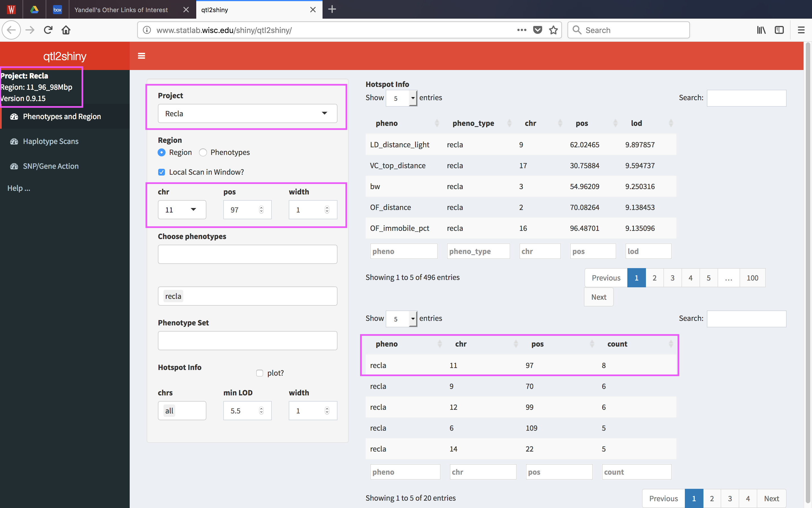Click the recla tag in phenotype field
Screen dimensions: 812x508
click(x=173, y=296)
